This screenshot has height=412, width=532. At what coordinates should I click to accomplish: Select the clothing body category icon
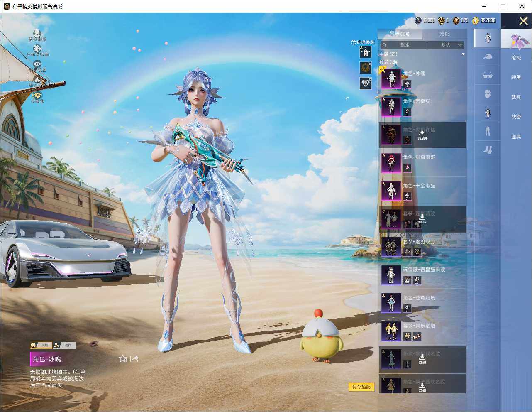488,113
